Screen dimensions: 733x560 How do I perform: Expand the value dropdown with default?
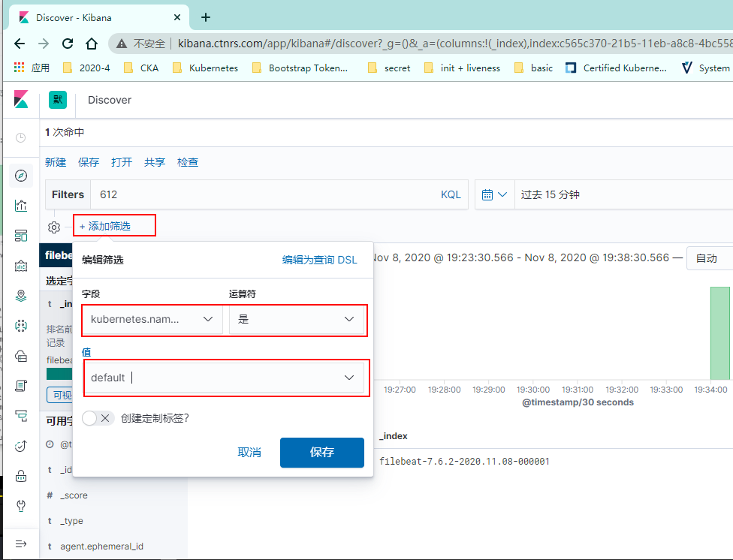tap(349, 378)
